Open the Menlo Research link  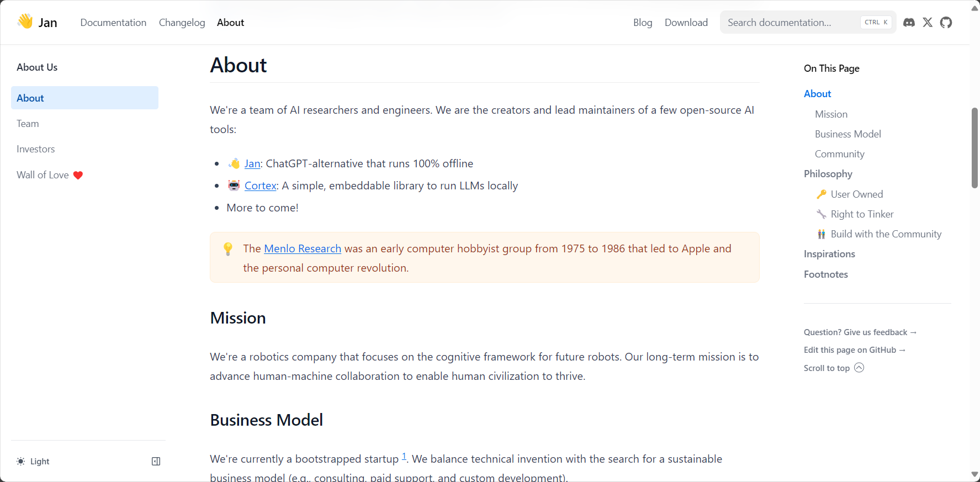pyautogui.click(x=303, y=248)
